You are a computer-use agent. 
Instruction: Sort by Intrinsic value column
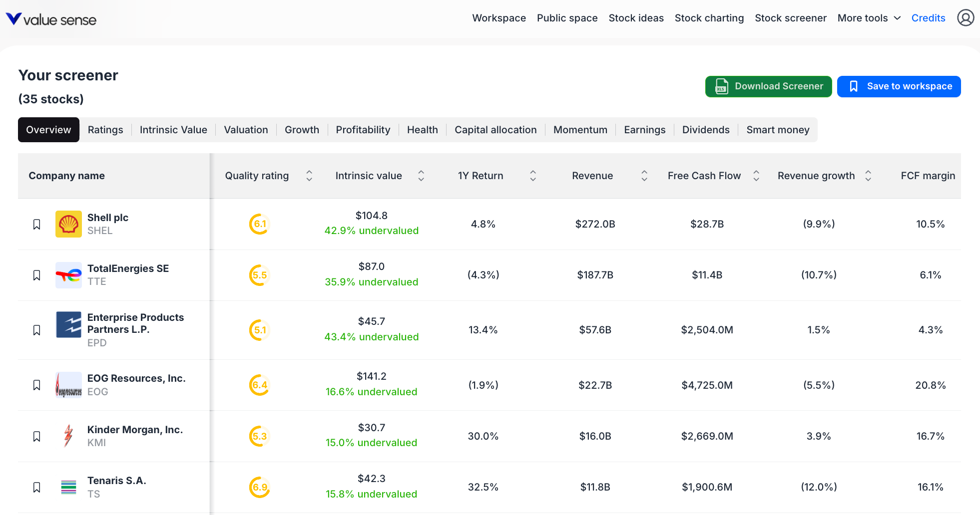(421, 176)
